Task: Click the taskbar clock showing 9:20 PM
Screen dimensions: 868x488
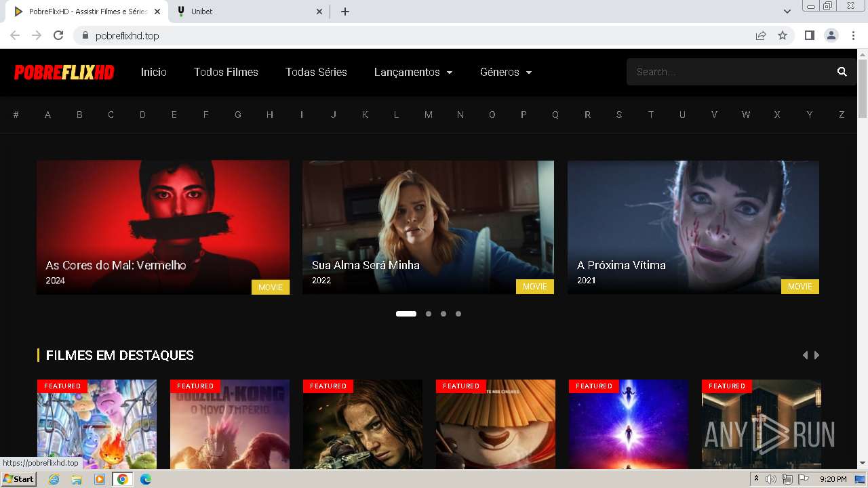Action: (x=833, y=479)
